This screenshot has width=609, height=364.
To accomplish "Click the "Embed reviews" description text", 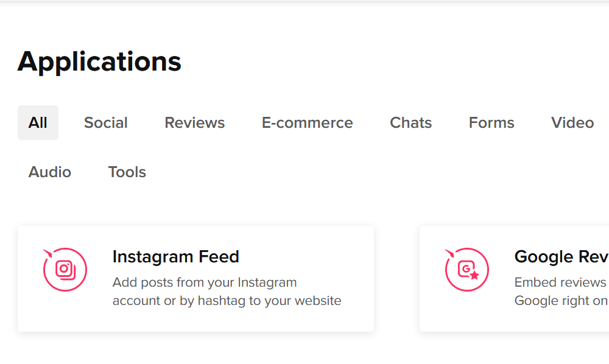I will click(560, 282).
